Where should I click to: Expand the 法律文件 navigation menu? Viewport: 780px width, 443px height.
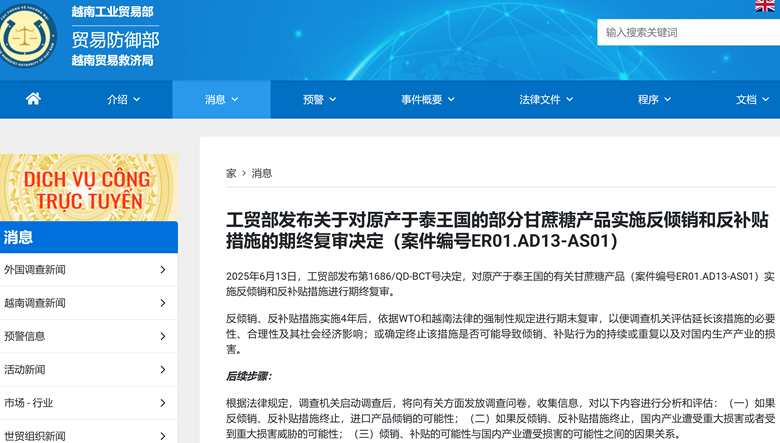[546, 99]
